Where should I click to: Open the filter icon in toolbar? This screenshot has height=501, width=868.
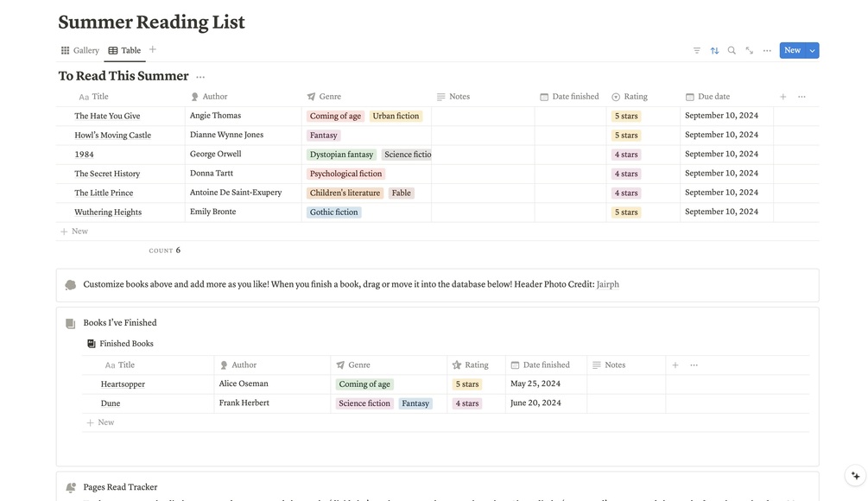(697, 50)
